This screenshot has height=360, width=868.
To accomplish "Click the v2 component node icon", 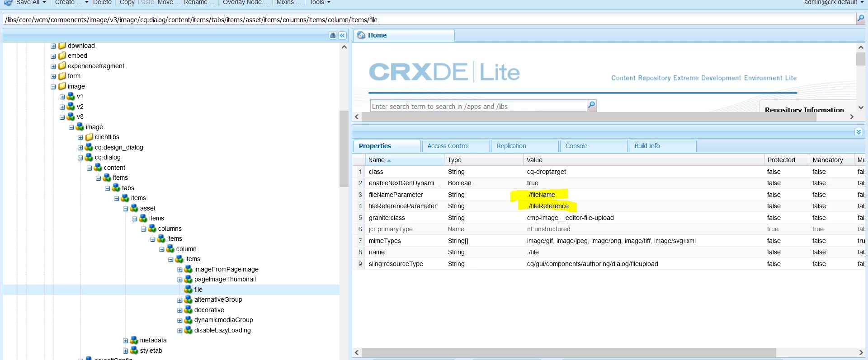I will click(x=71, y=107).
